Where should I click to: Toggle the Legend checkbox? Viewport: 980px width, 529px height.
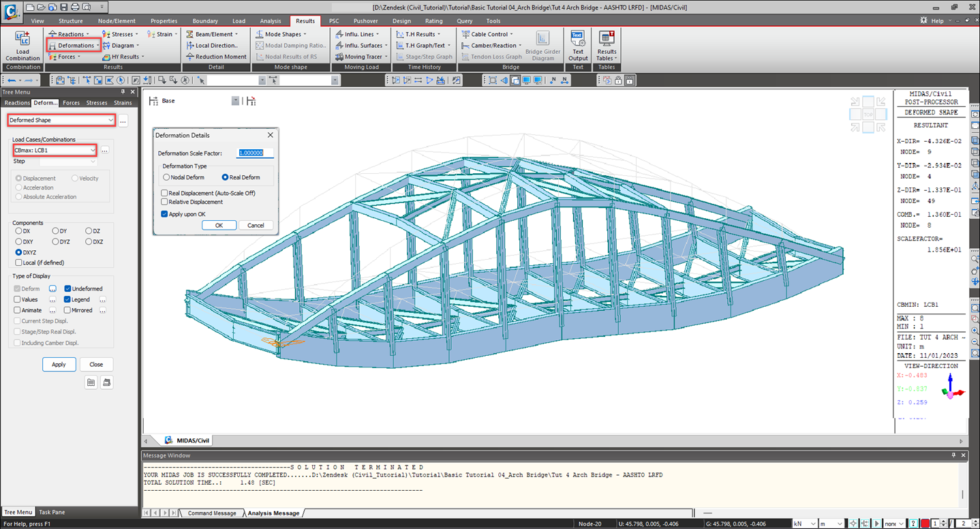coord(68,299)
